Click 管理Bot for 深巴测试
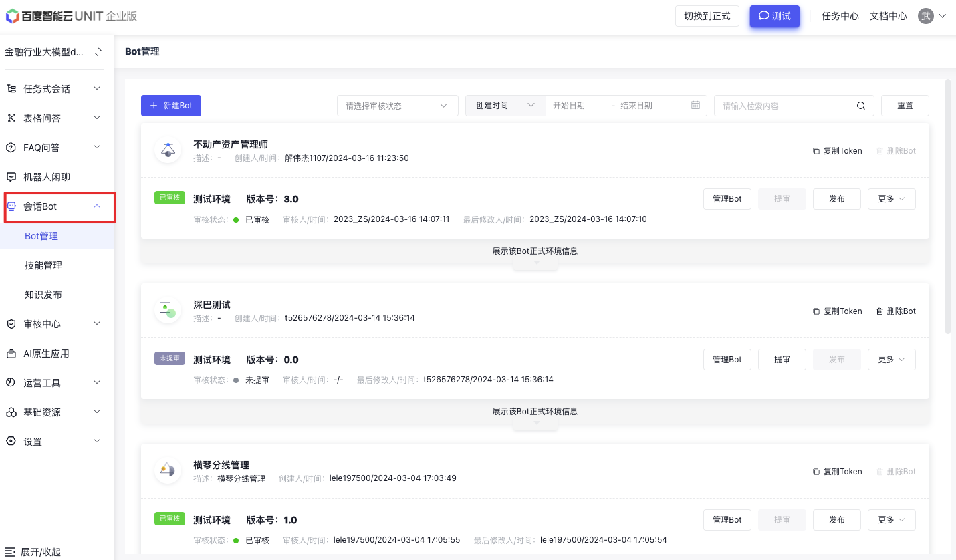 [727, 360]
